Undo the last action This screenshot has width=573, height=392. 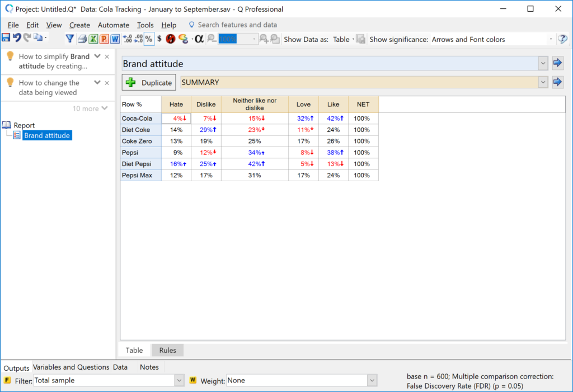17,38
